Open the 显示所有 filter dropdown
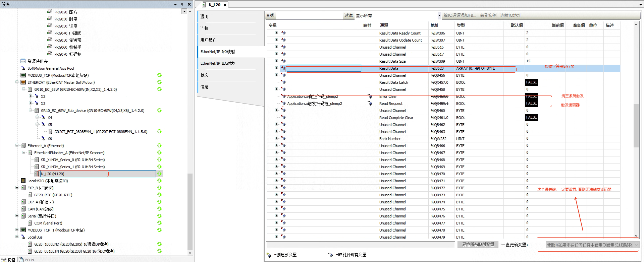 tap(439, 15)
